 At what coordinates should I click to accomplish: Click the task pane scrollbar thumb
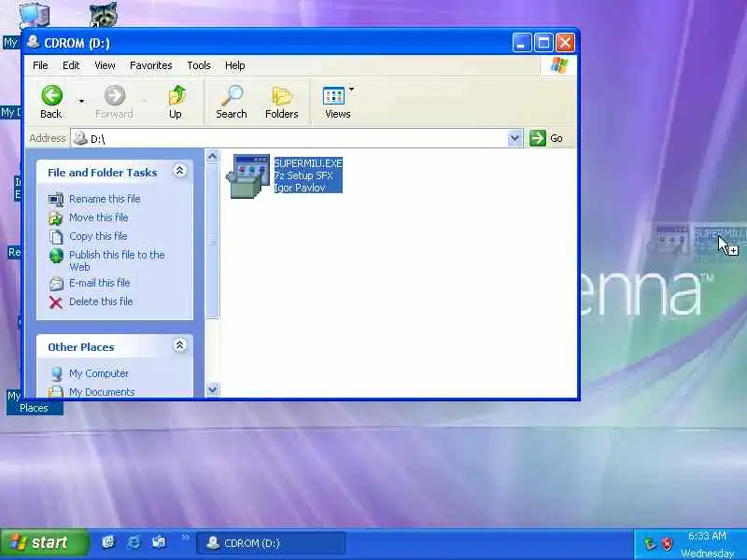213,242
